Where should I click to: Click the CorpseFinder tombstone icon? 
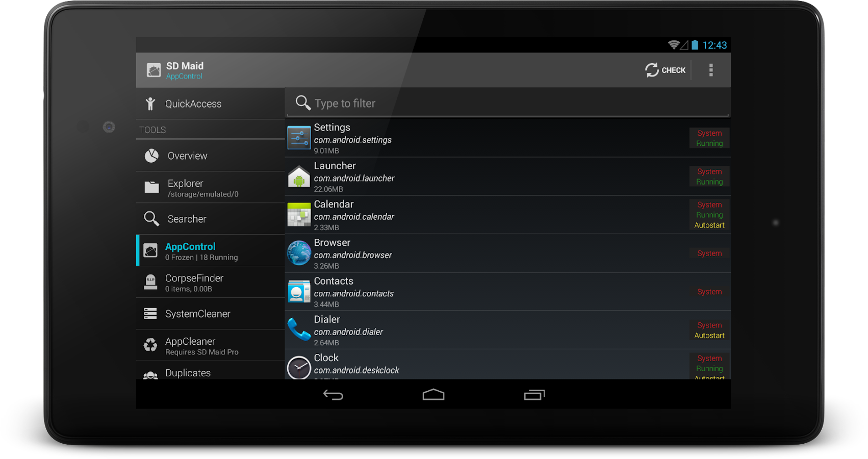(150, 282)
